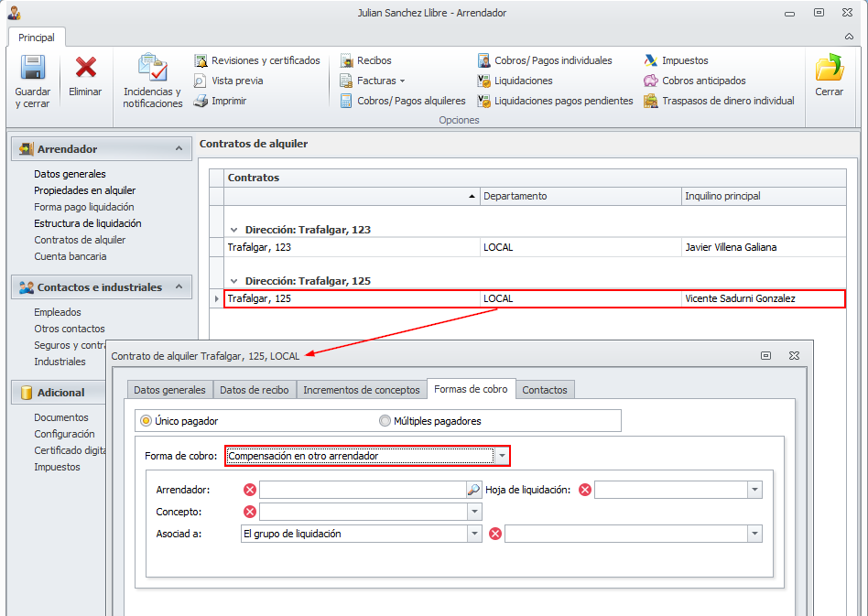Open the El grupo de liquidación dropdown
Viewport: 868px width, 616px height.
pos(475,535)
